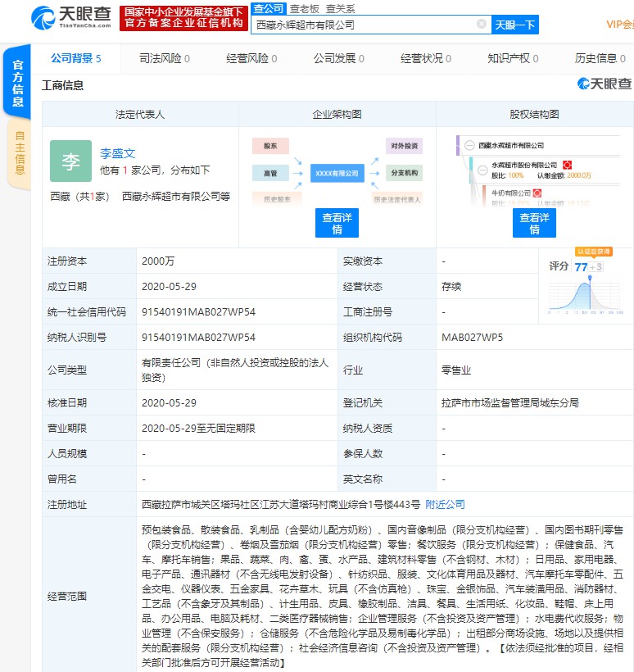Clear the search box with the X icon

482,24
